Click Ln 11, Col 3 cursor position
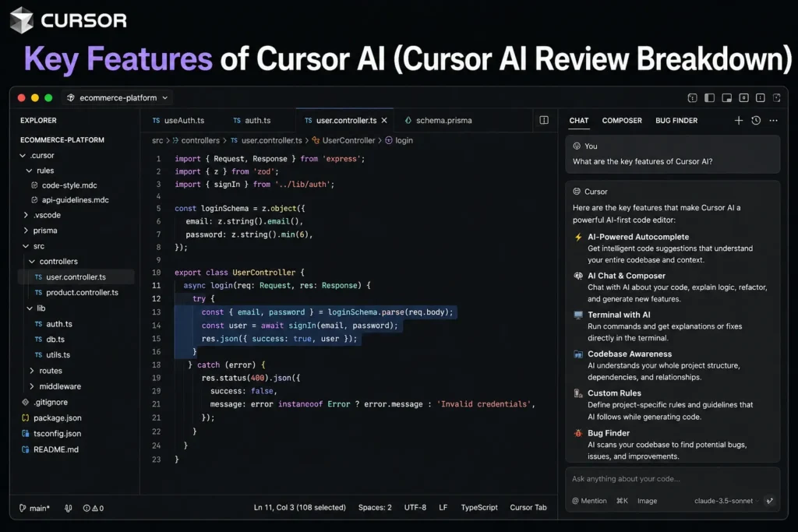798x532 pixels. click(x=300, y=508)
